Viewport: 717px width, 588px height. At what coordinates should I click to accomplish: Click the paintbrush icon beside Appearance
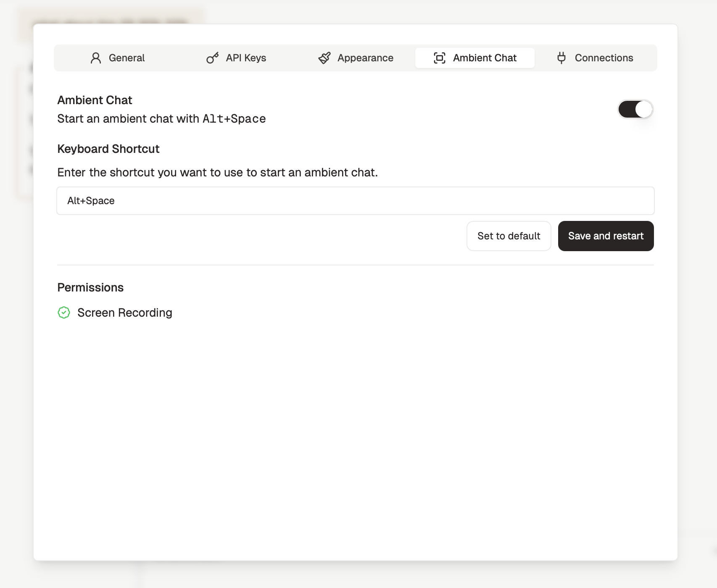324,58
